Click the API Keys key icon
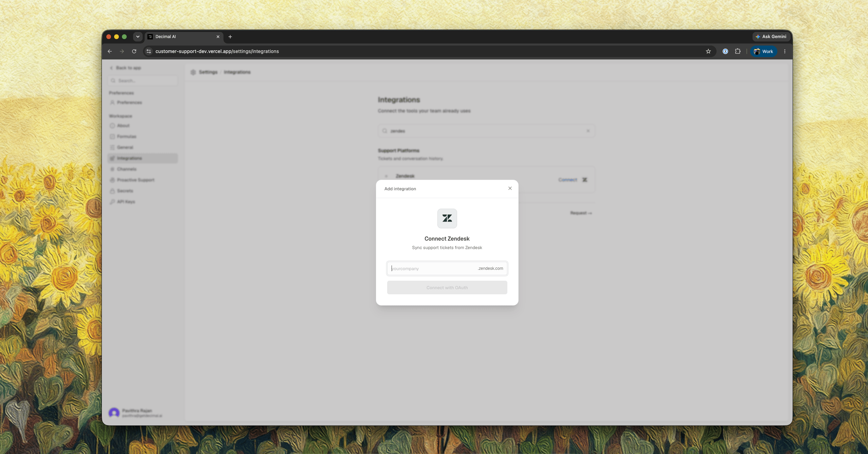868x454 pixels. [112, 202]
